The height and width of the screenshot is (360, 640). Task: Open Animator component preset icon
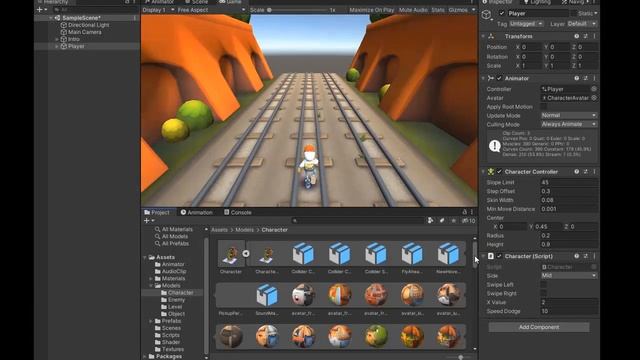[x=586, y=78]
